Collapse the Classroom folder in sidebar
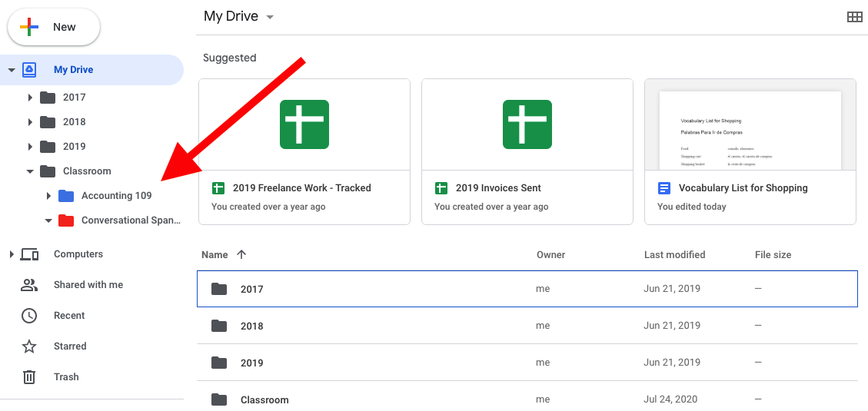 tap(31, 171)
